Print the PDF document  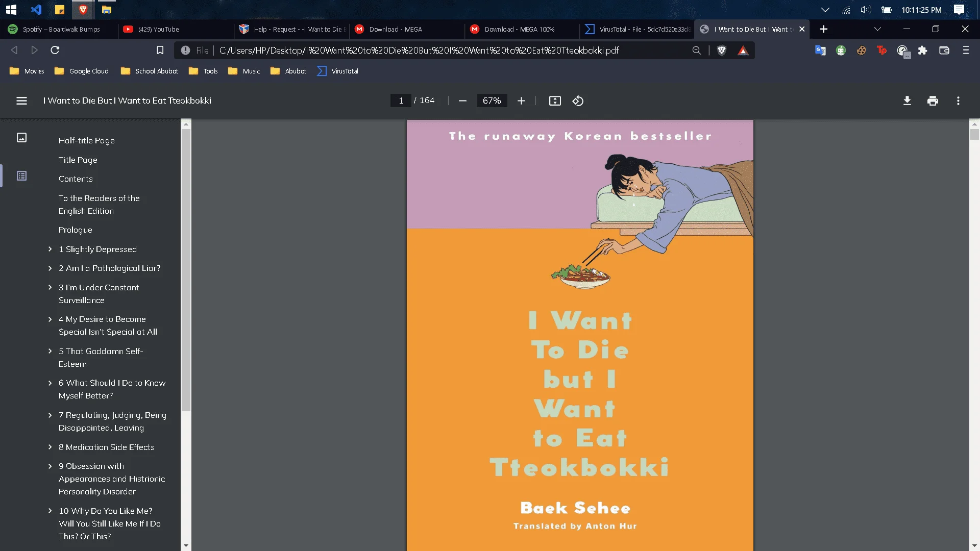(x=933, y=101)
